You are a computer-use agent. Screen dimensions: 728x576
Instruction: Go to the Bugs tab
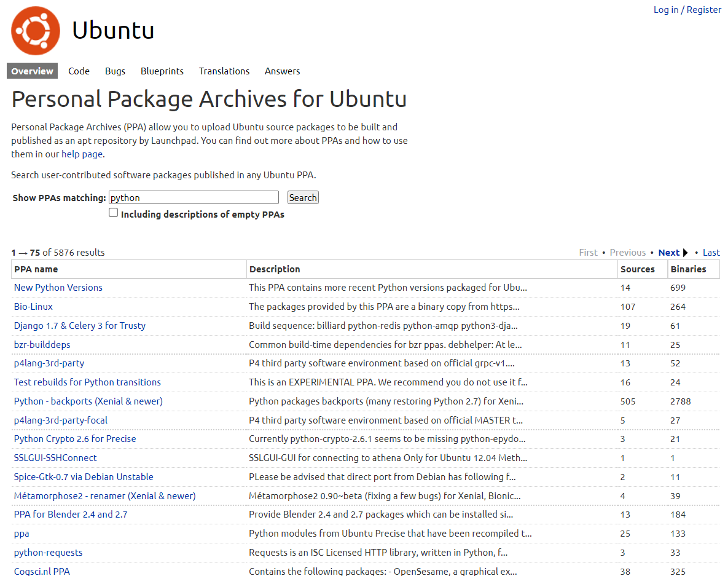coord(115,71)
